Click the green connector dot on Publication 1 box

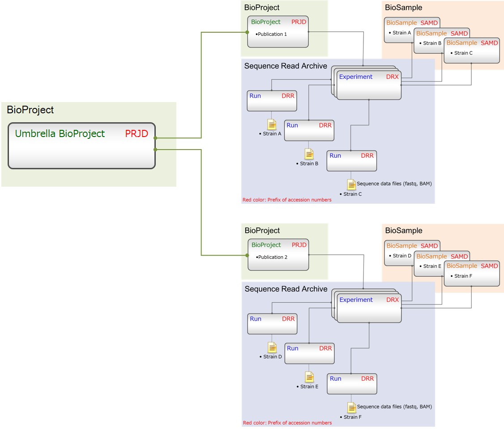[x=247, y=32]
